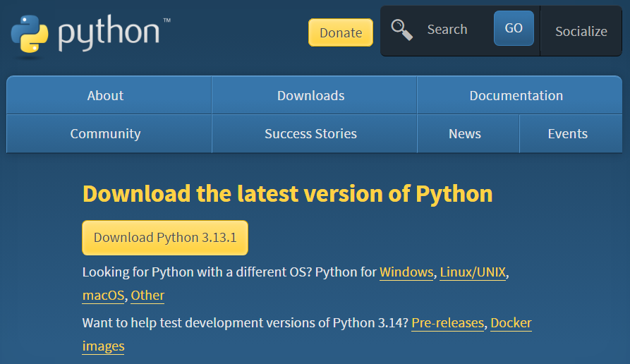
Task: Click the GO search button
Action: click(514, 28)
